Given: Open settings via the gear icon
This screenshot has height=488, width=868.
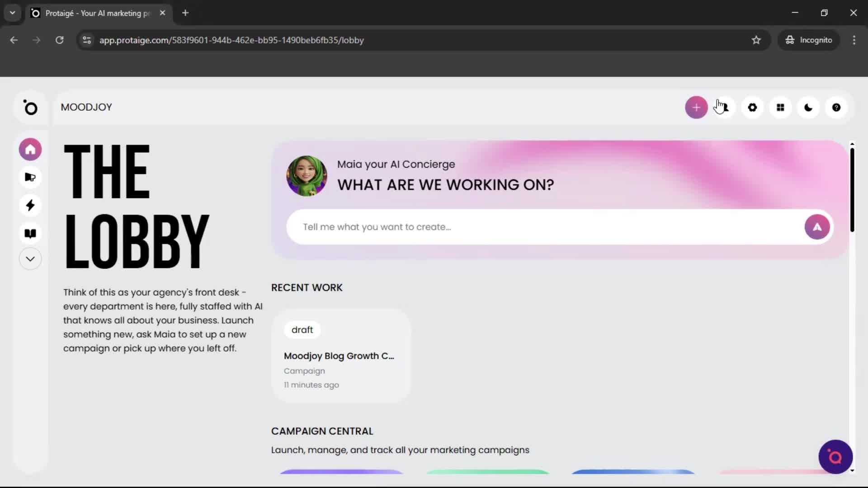Looking at the screenshot, I should 752,107.
